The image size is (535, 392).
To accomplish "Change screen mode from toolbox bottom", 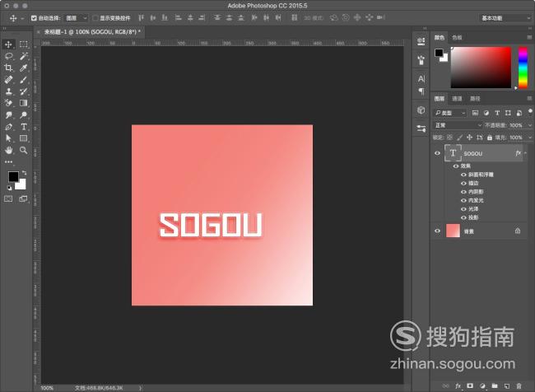I will pyautogui.click(x=23, y=198).
